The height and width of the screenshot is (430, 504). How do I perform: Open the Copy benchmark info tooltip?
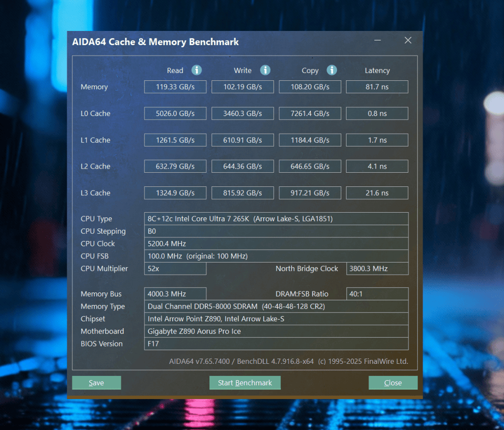pos(331,70)
